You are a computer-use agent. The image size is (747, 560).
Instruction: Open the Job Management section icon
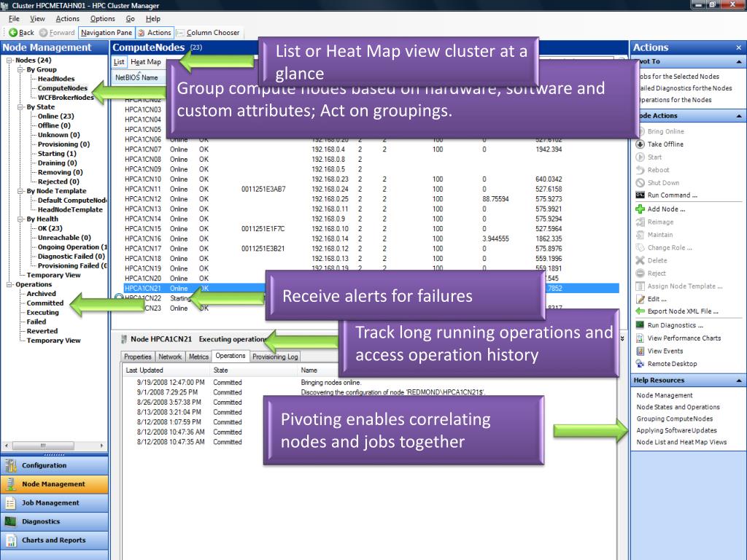coord(10,503)
